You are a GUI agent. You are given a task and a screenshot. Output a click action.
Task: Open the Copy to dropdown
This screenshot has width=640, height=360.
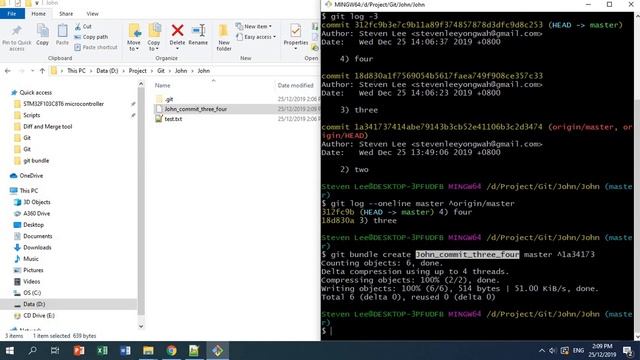pos(154,38)
